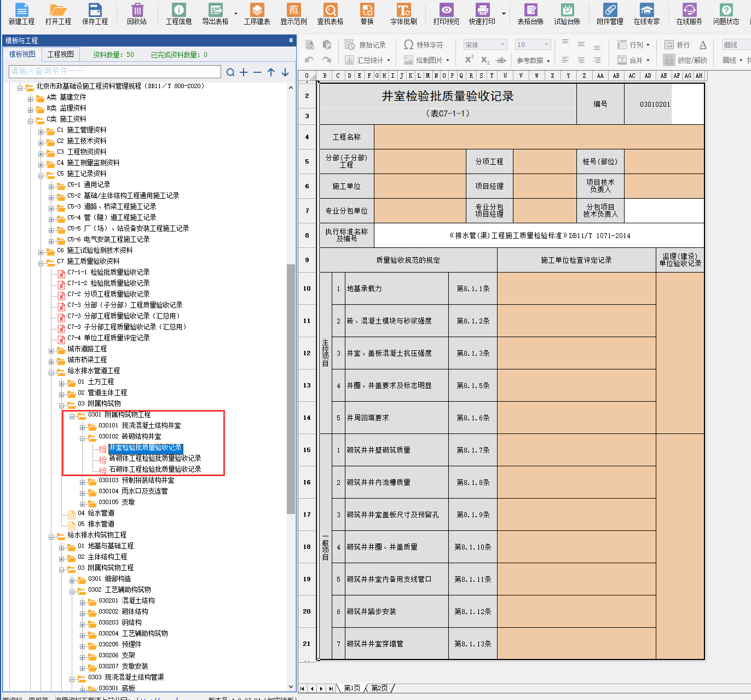Open the 字体批刷 font brush tool
The height and width of the screenshot is (700, 751).
coord(403,14)
